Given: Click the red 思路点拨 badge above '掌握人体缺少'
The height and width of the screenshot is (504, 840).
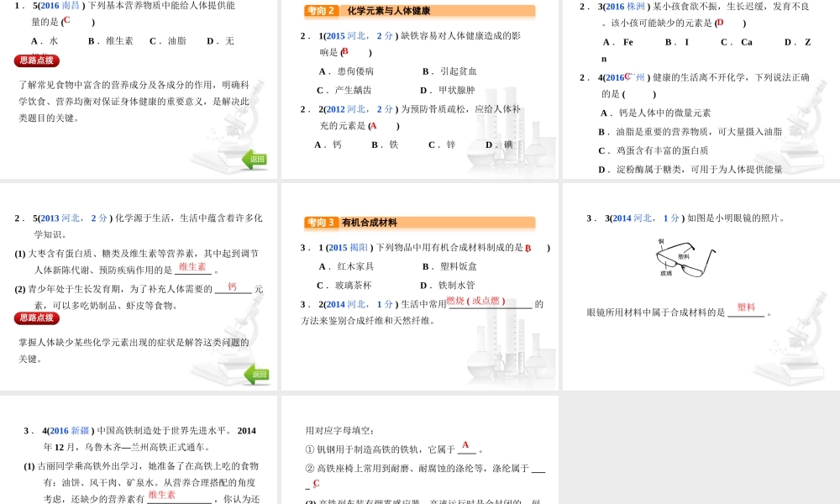Looking at the screenshot, I should click(36, 318).
